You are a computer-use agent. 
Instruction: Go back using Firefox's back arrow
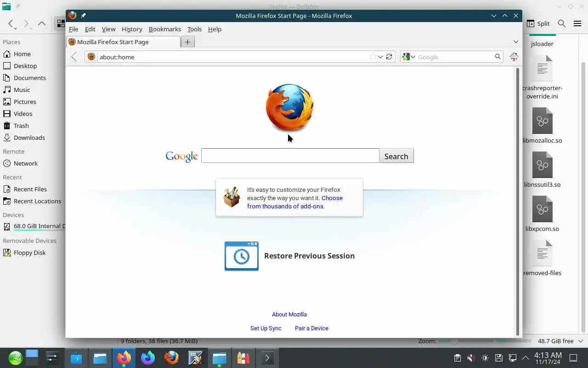[74, 57]
